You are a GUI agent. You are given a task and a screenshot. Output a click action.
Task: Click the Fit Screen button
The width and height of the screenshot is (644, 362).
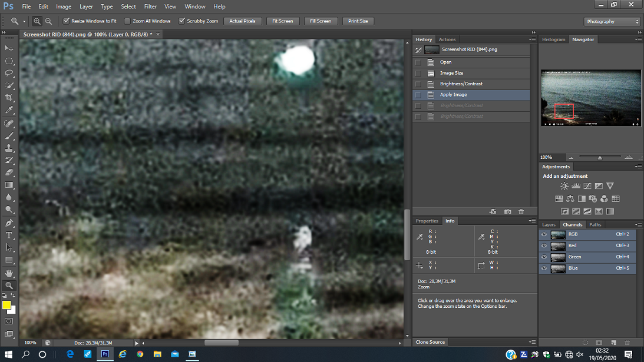[x=282, y=21]
